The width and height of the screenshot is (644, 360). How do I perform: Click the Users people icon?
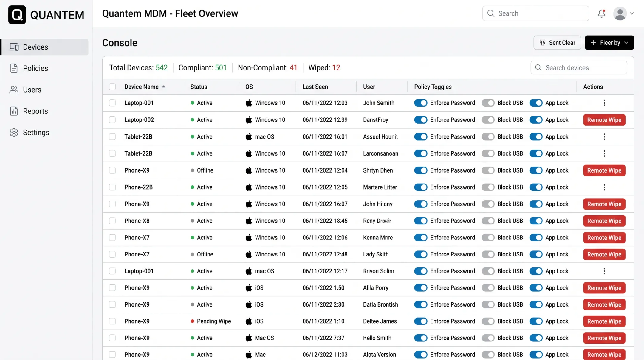14,90
